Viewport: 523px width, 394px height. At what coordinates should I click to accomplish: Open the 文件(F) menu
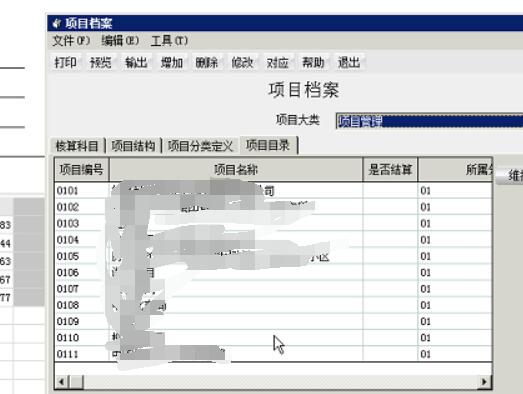click(71, 41)
